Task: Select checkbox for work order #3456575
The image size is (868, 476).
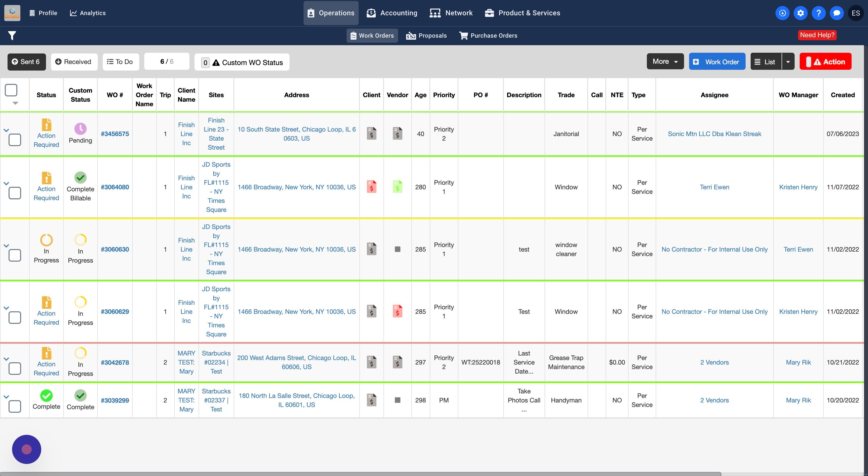Action: 15,140
